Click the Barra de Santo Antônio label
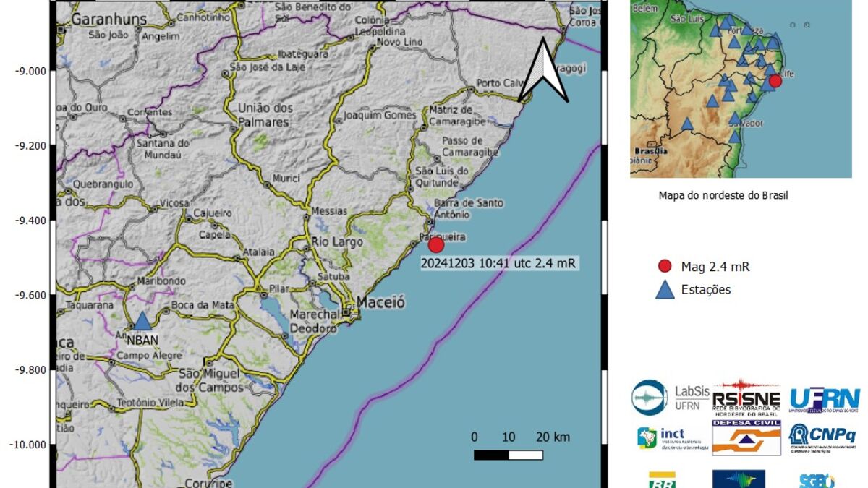This screenshot has height=488, width=868. tap(469, 209)
